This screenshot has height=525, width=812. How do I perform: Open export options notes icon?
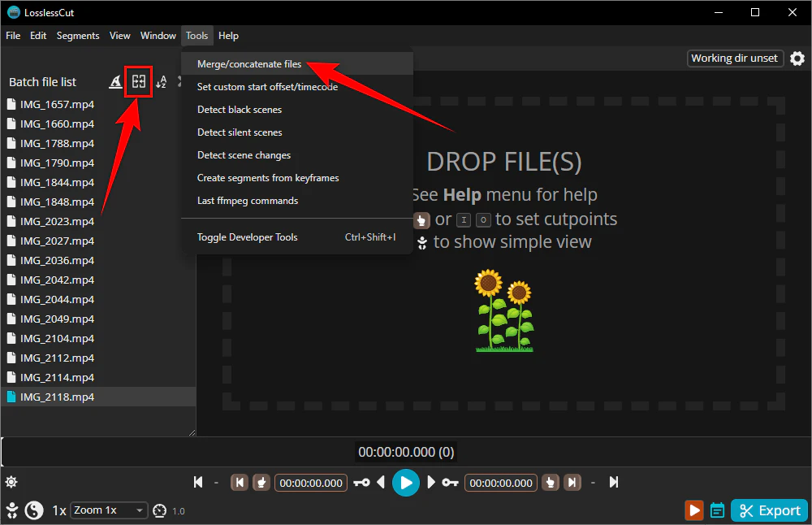point(717,510)
